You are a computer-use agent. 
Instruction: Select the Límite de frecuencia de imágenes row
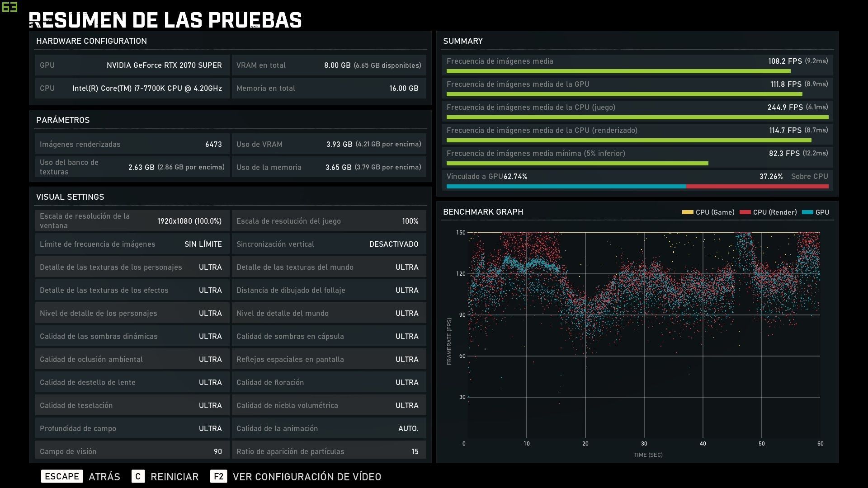(132, 244)
